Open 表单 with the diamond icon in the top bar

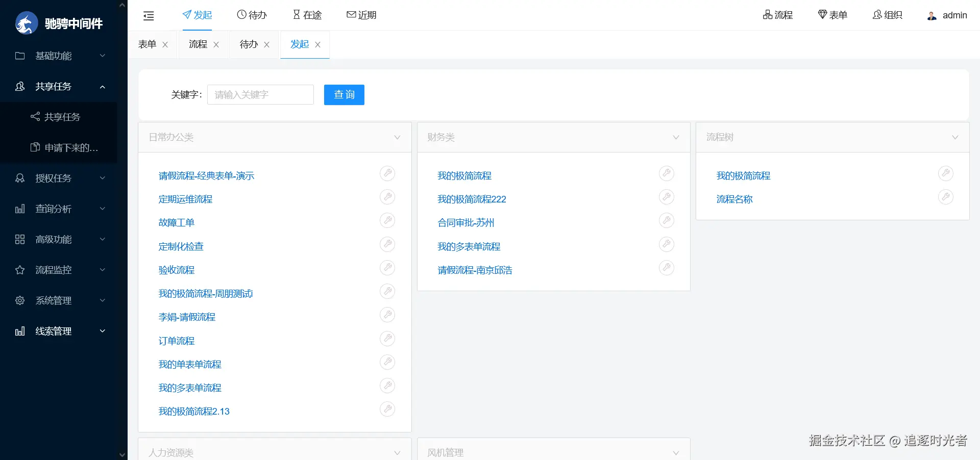832,15
